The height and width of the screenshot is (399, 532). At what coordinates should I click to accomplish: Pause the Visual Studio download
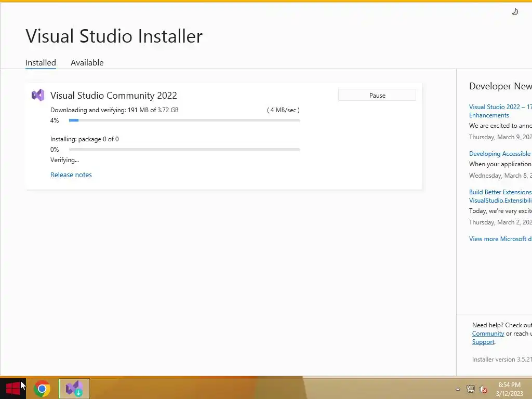pyautogui.click(x=377, y=95)
